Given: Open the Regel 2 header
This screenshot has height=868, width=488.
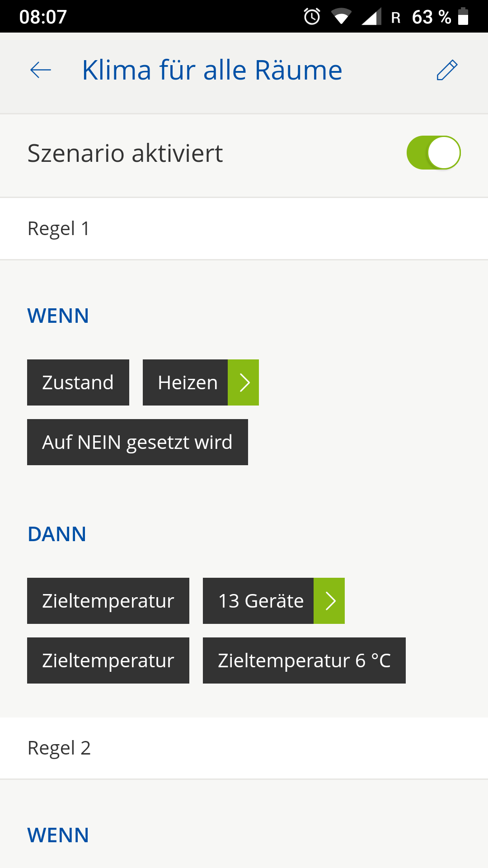Looking at the screenshot, I should pyautogui.click(x=59, y=748).
